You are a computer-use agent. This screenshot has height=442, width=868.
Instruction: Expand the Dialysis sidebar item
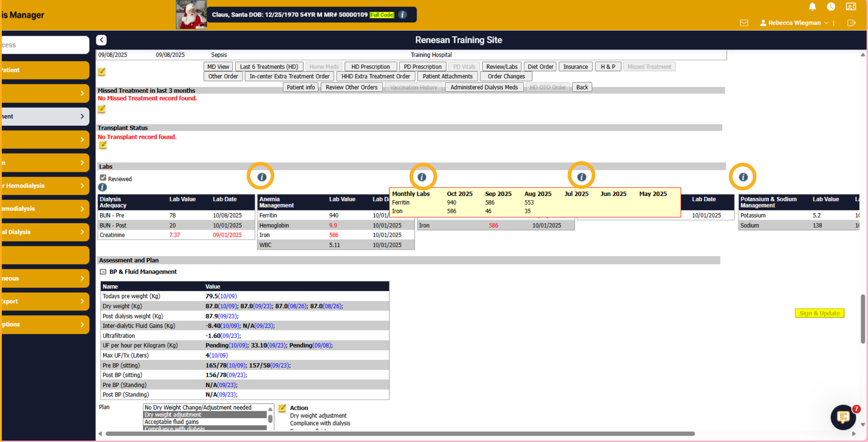click(45, 232)
